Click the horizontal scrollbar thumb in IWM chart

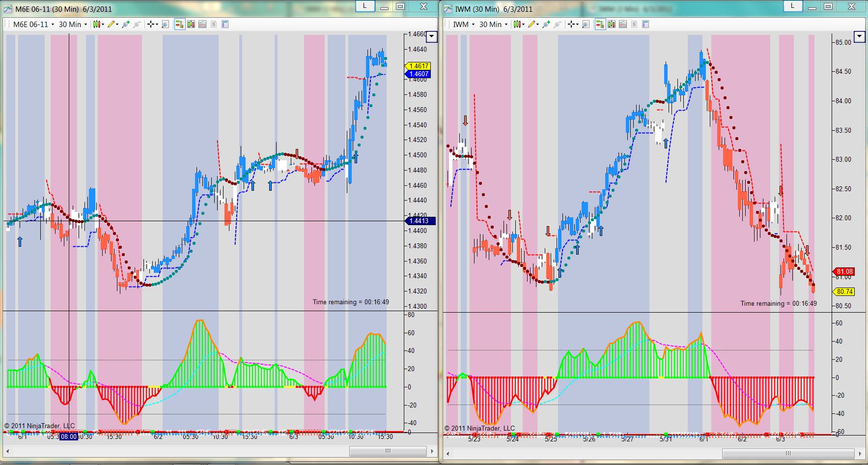(788, 453)
